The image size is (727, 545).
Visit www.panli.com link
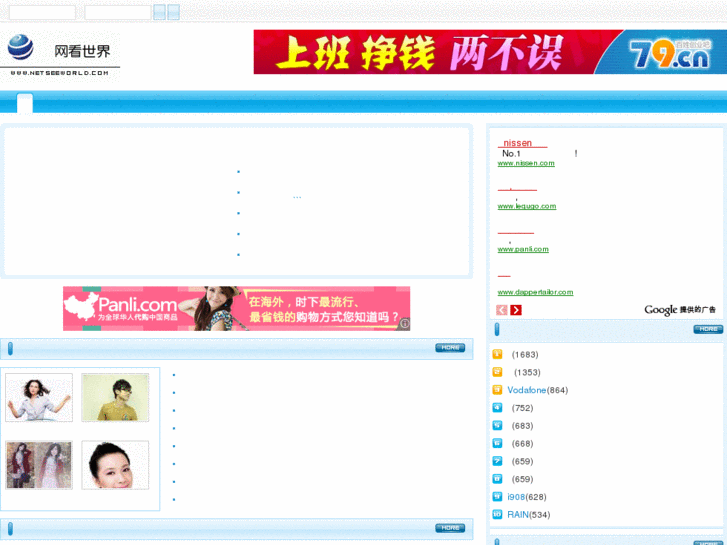pos(523,249)
